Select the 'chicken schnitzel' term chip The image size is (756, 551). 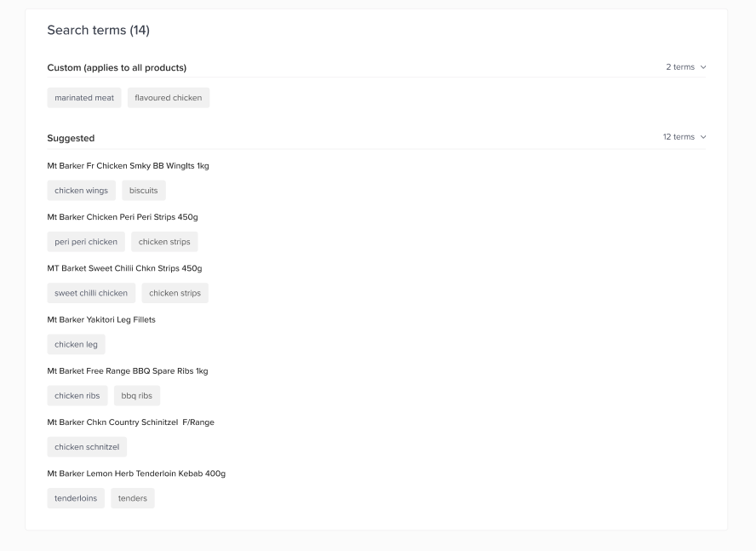coord(87,447)
